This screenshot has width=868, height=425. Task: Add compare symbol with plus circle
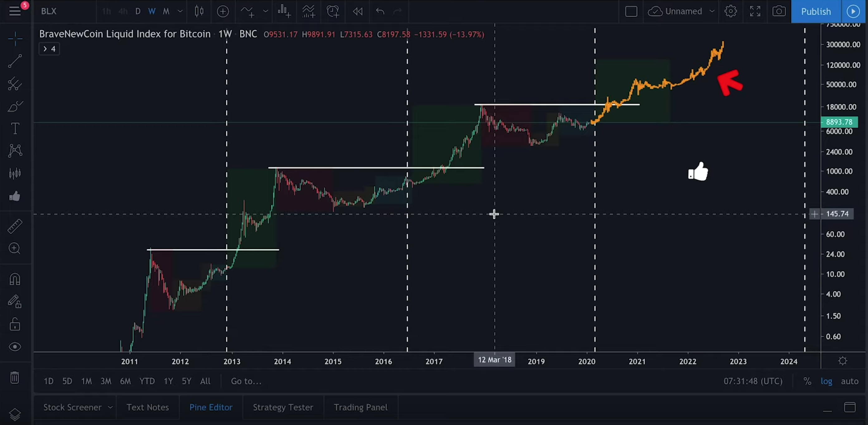point(223,12)
